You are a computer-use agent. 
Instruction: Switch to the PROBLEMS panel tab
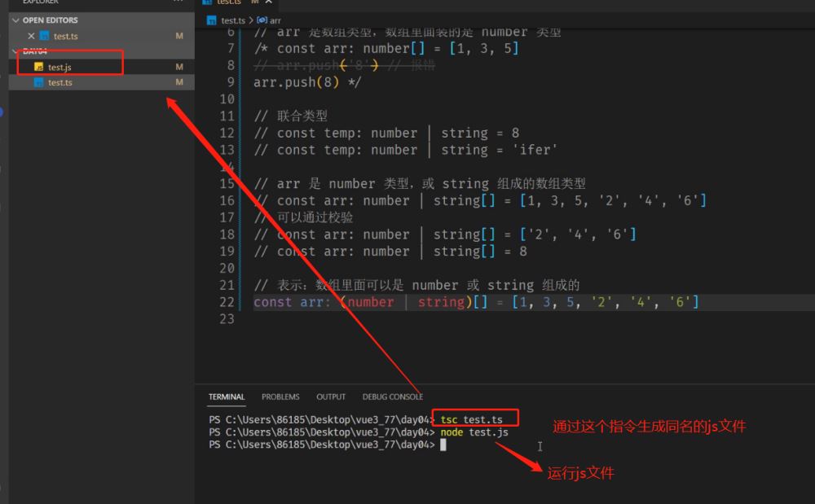280,397
